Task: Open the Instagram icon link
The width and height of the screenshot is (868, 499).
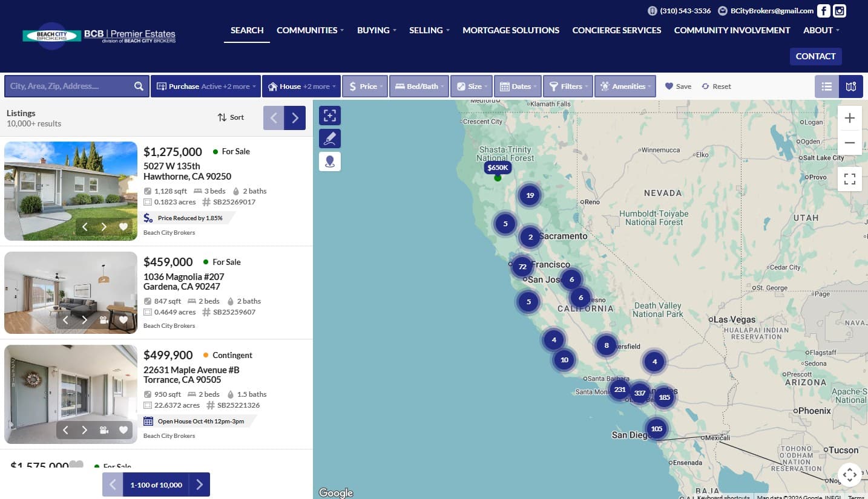Action: point(839,11)
